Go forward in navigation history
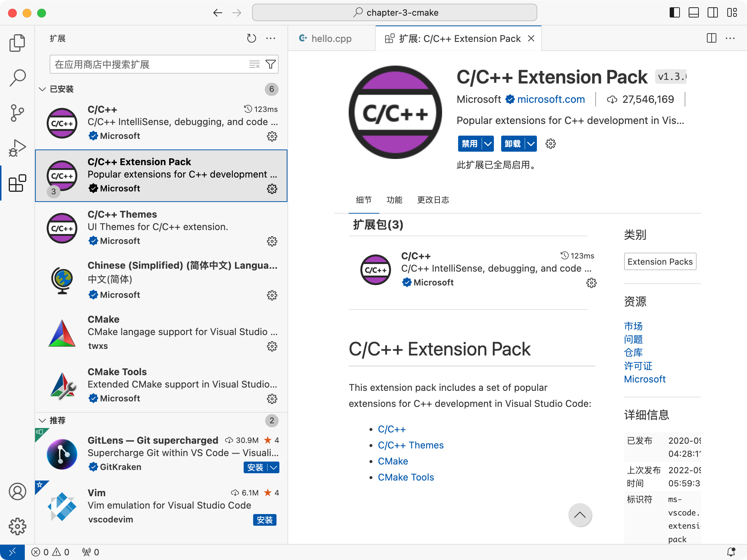The width and height of the screenshot is (747, 560). 237,13
